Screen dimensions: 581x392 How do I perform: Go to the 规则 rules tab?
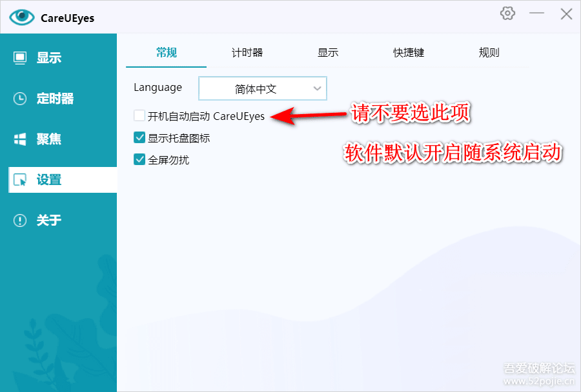point(489,53)
